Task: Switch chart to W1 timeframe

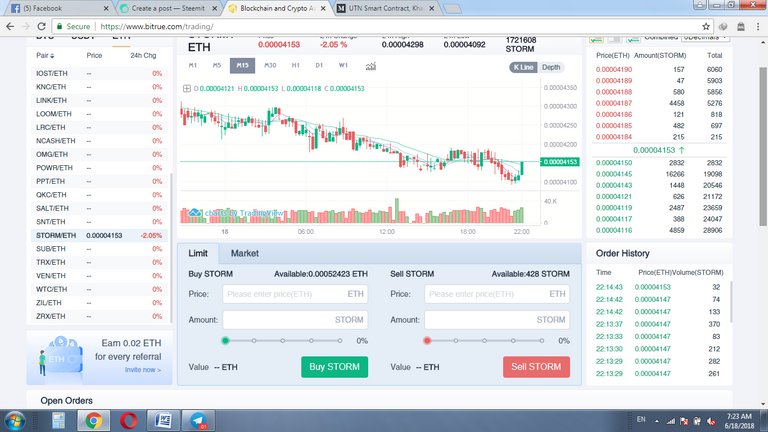Action: click(x=343, y=65)
